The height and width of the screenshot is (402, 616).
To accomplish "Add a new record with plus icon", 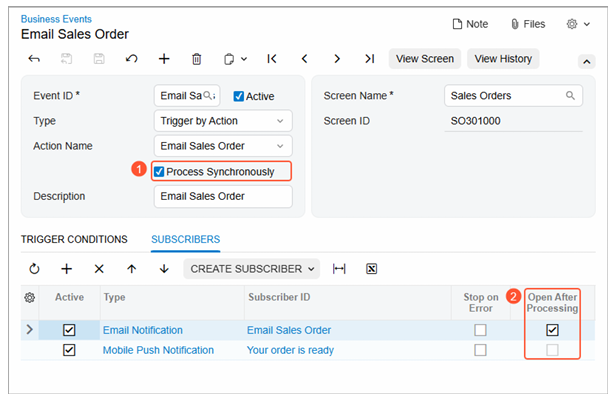I will [x=164, y=59].
